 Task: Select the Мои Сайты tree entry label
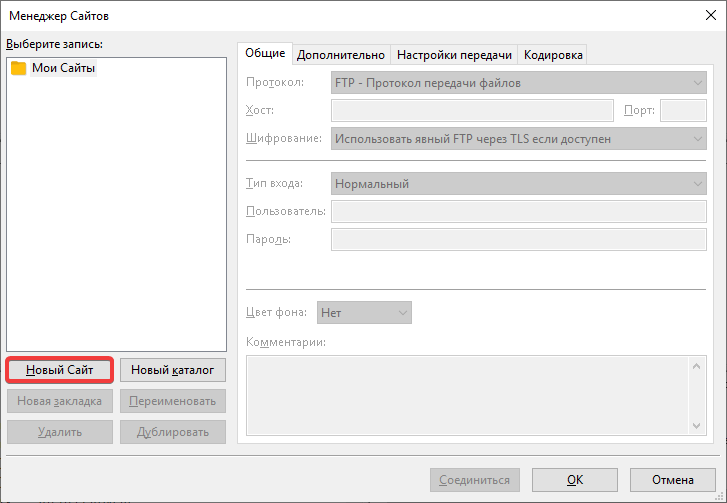point(63,68)
